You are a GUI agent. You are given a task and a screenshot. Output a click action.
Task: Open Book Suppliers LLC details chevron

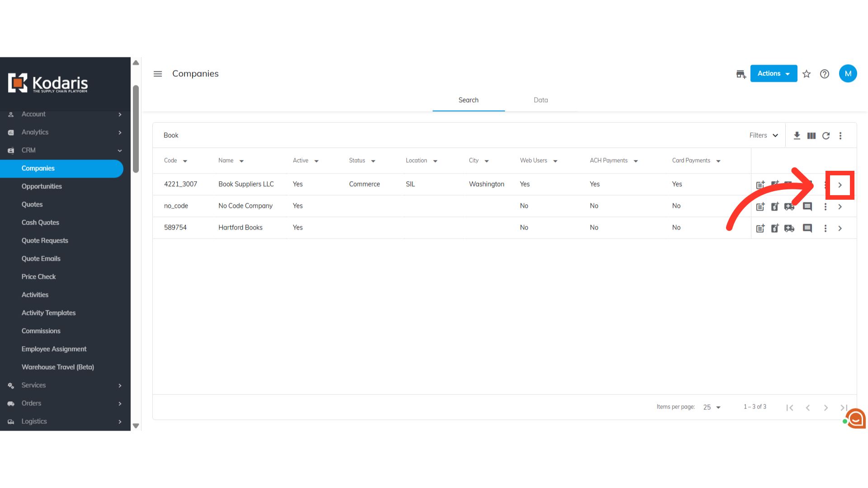click(840, 185)
